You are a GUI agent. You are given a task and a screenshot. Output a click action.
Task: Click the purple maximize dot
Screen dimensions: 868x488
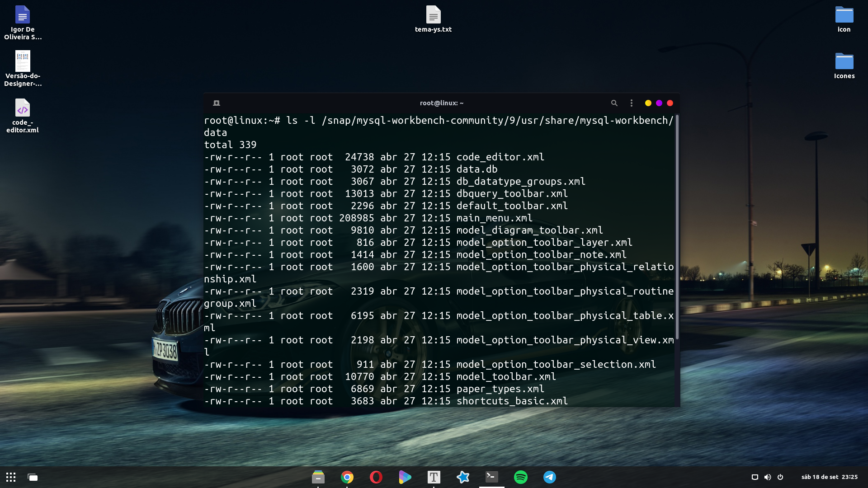[x=659, y=103]
